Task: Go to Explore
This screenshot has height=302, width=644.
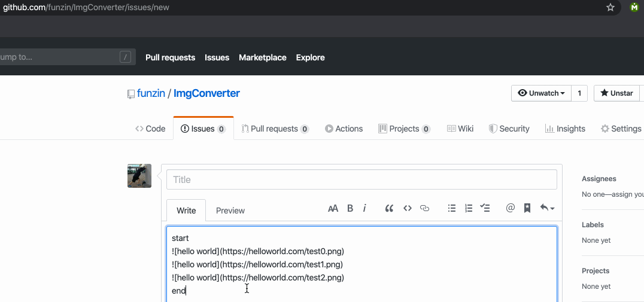Action: click(x=310, y=57)
